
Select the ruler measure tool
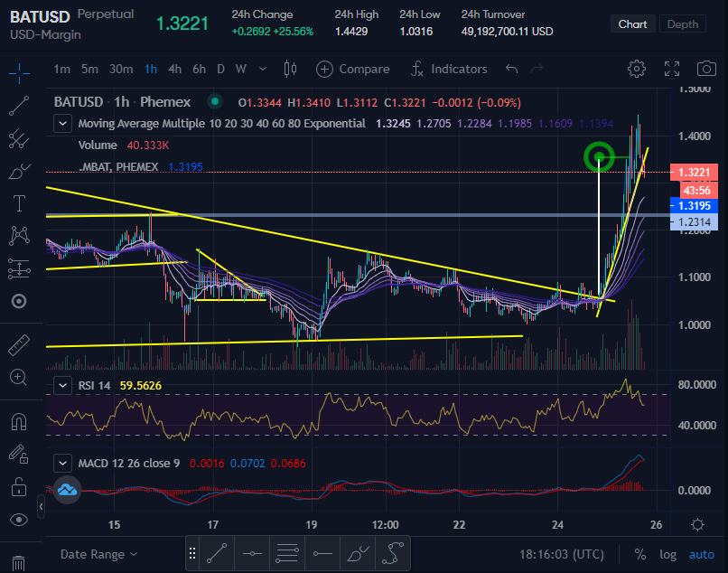[x=19, y=345]
